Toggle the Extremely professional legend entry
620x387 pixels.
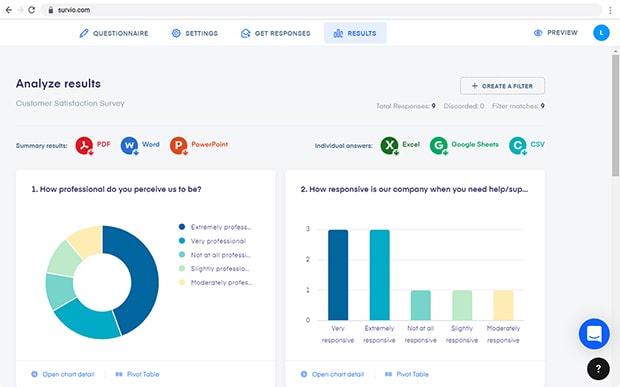[x=215, y=227]
